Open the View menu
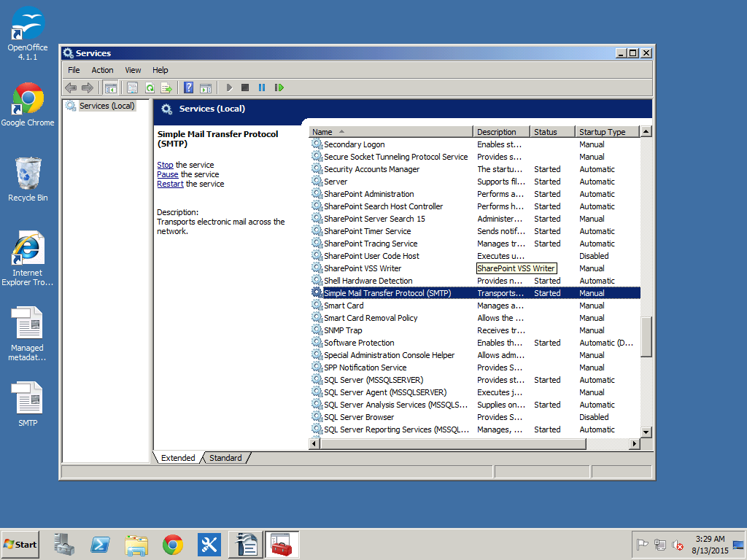 coord(133,70)
